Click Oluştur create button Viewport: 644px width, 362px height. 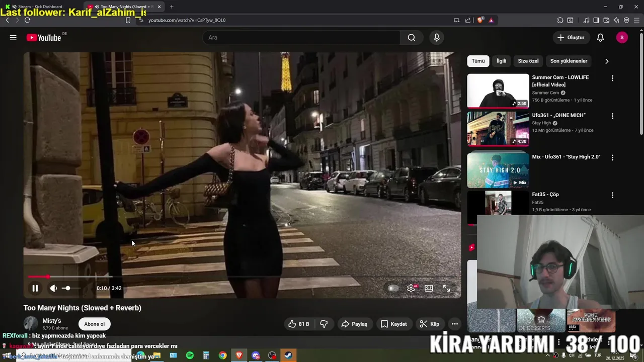point(571,38)
